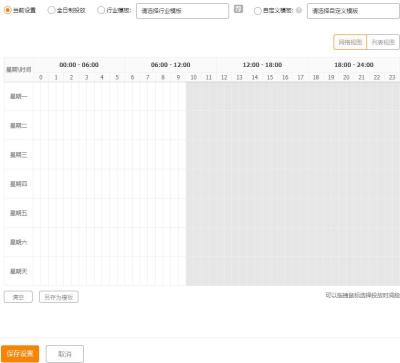Click hour 5 column header
The image size is (400, 363).
(x=117, y=77)
